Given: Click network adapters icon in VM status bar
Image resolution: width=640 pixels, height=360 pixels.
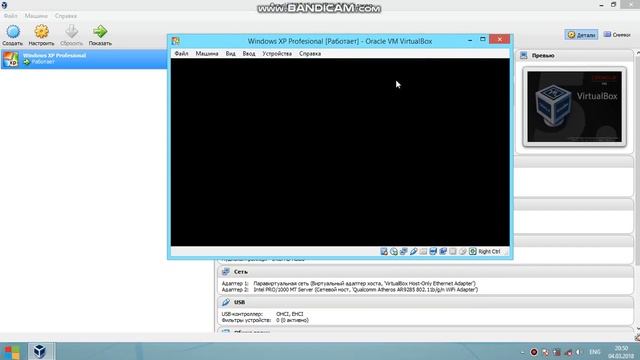Looking at the screenshot, I should tap(404, 251).
